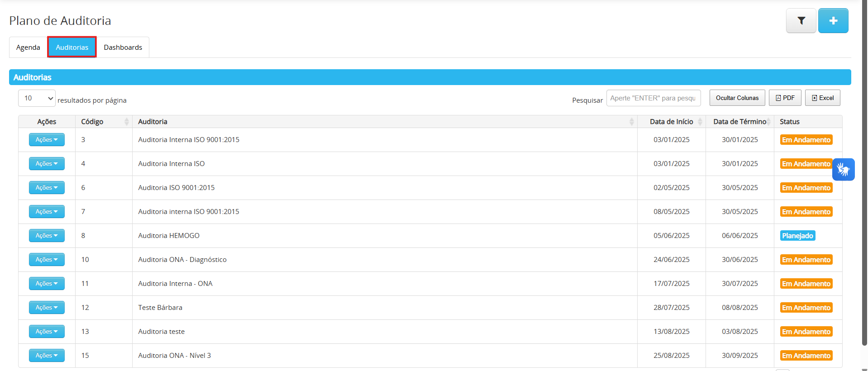868x371 pixels.
Task: Switch to the Dashboards tab
Action: (x=123, y=48)
